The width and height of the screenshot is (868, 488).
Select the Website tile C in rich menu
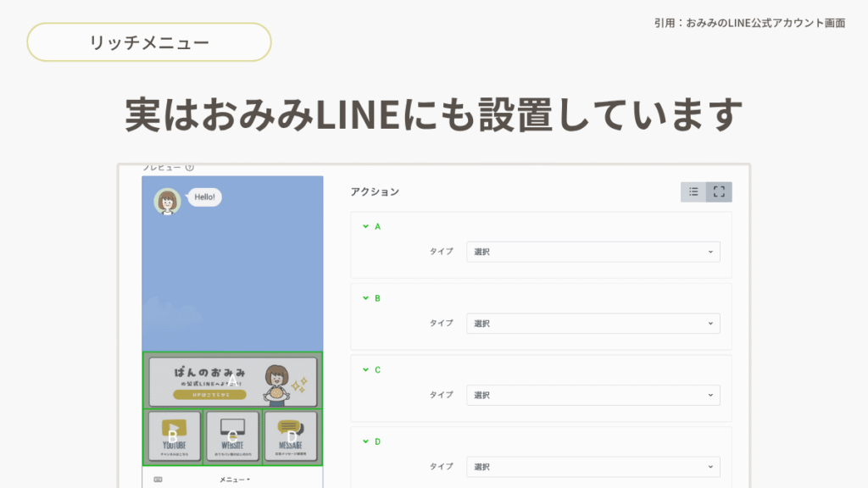[232, 437]
